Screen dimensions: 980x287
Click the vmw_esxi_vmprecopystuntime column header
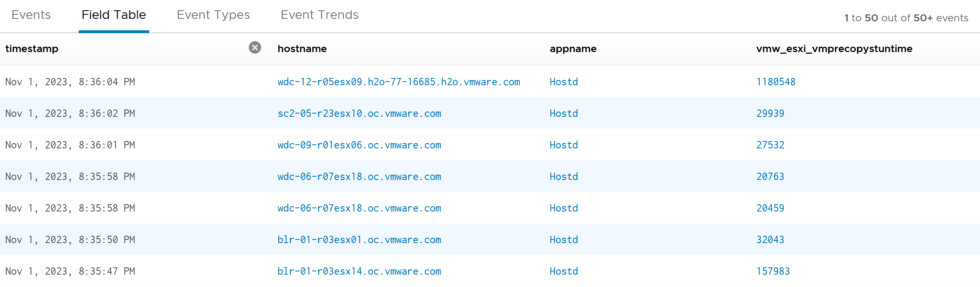834,49
